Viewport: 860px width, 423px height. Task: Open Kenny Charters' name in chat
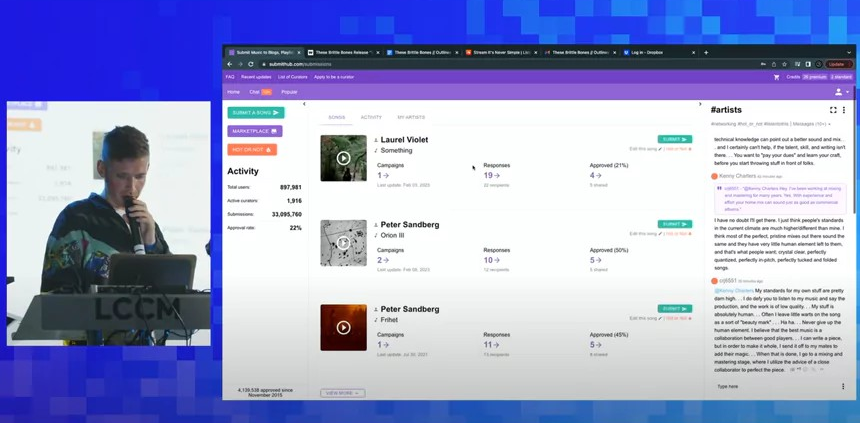pyautogui.click(x=737, y=176)
